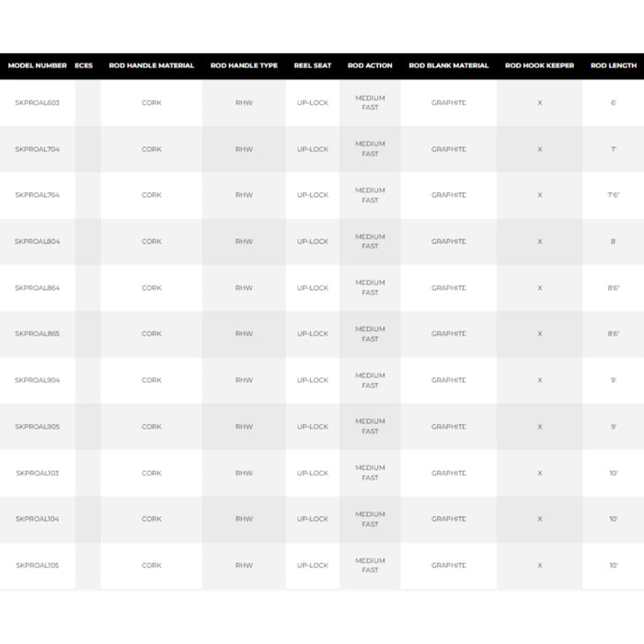Image resolution: width=644 pixels, height=644 pixels.
Task: Click the 7'6" rod length value
Action: [x=613, y=195]
